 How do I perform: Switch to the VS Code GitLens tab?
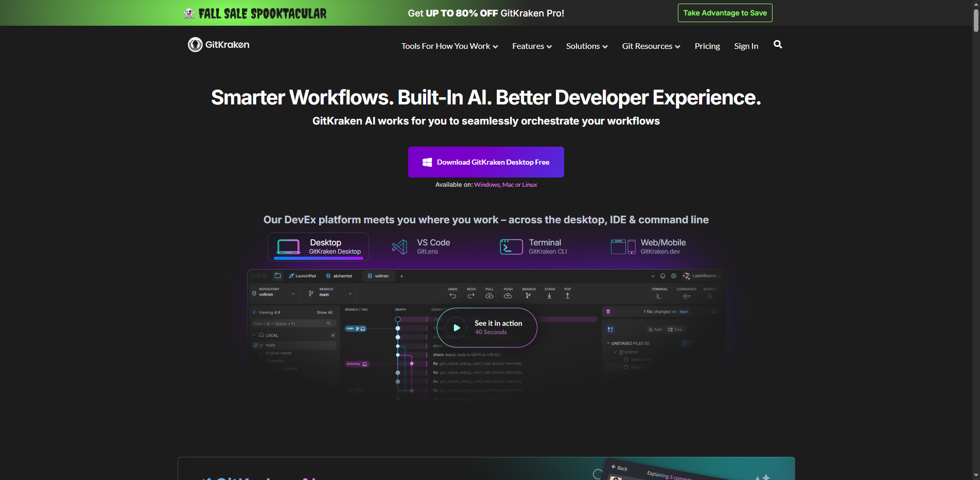[421, 247]
